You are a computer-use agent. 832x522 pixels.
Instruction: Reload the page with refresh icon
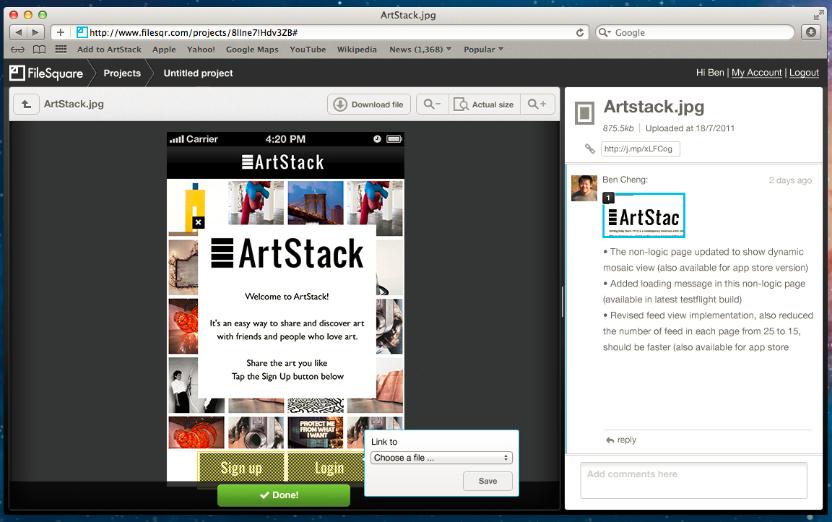pyautogui.click(x=580, y=32)
